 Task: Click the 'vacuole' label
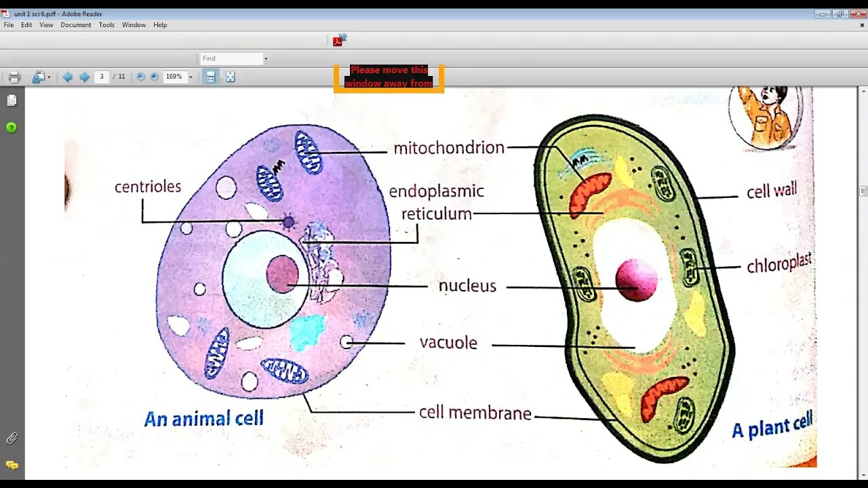tap(448, 343)
